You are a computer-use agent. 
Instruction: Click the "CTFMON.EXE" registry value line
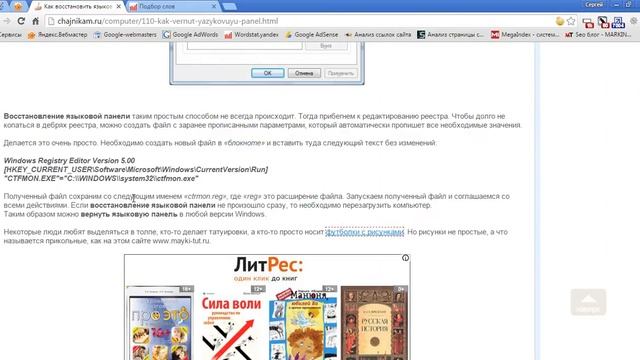point(101,178)
